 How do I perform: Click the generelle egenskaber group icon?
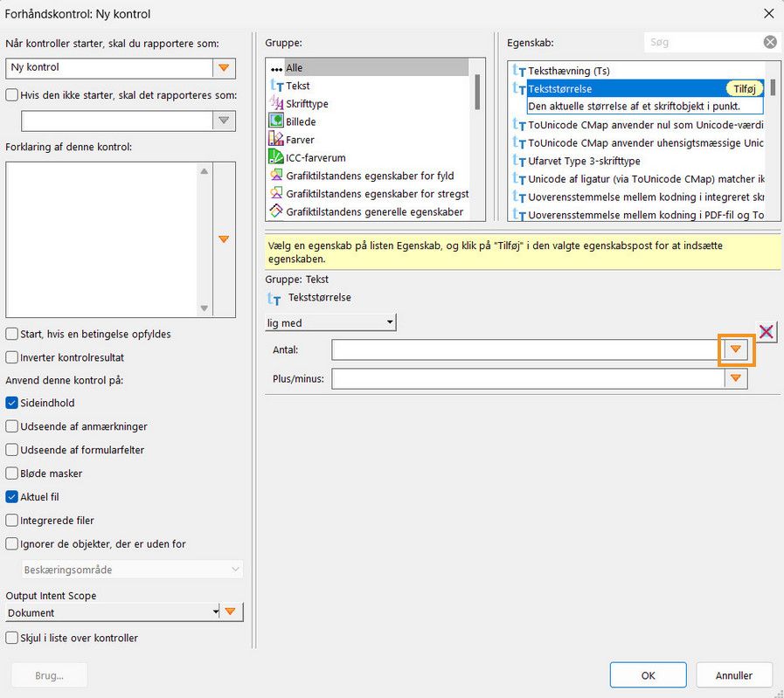[276, 211]
